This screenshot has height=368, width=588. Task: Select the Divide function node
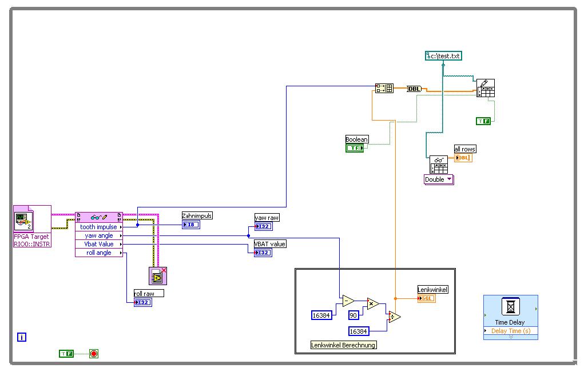click(x=395, y=317)
